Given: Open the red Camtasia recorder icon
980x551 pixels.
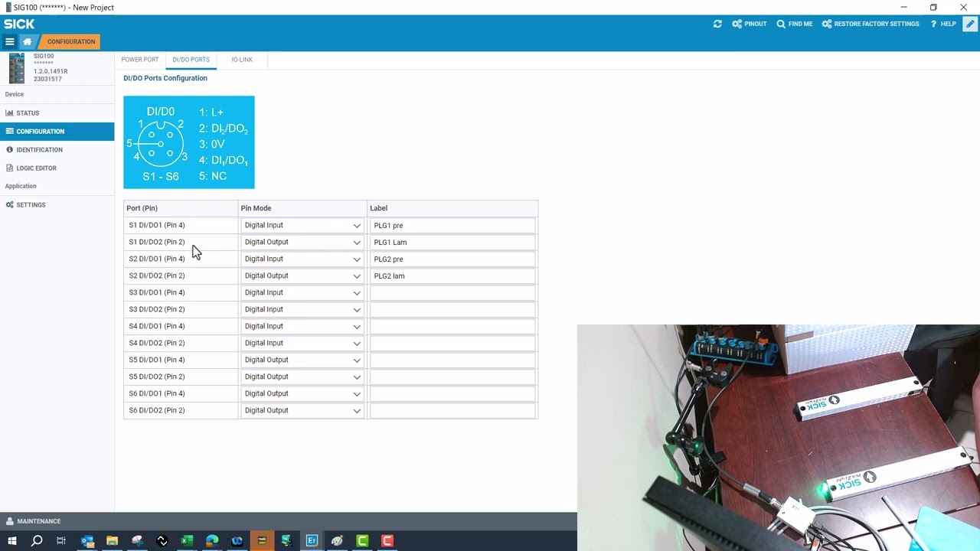Looking at the screenshot, I should point(387,541).
